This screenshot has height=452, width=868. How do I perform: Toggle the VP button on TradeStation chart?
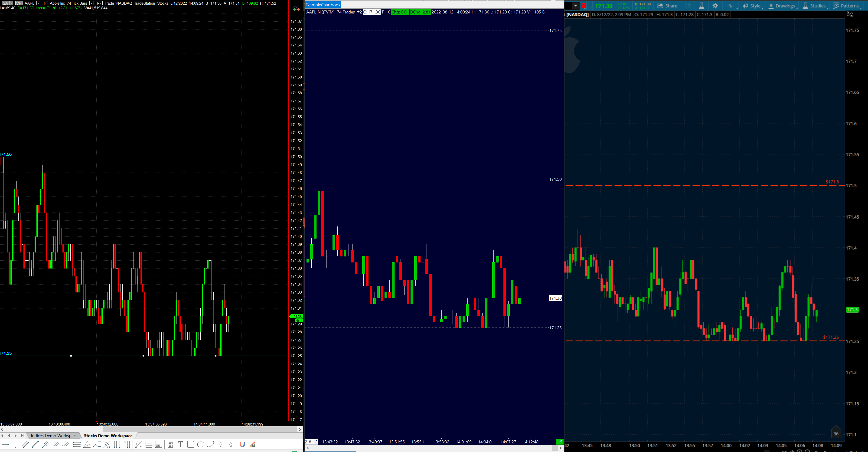(19, 3)
